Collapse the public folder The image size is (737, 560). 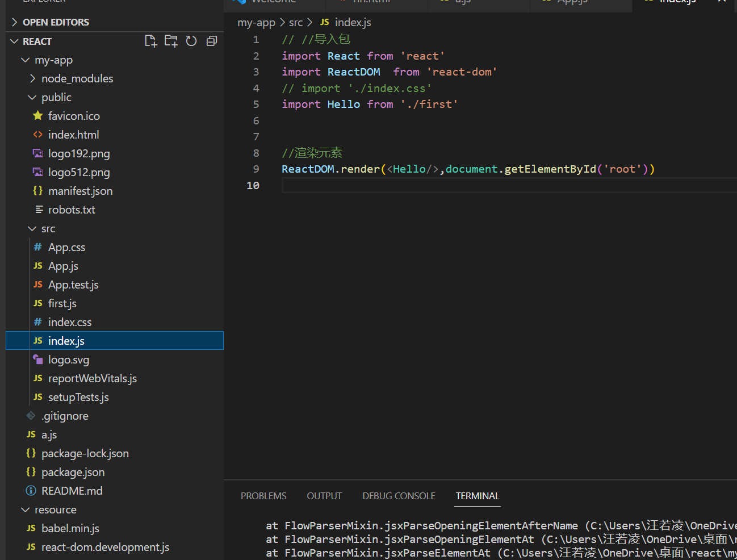[56, 97]
